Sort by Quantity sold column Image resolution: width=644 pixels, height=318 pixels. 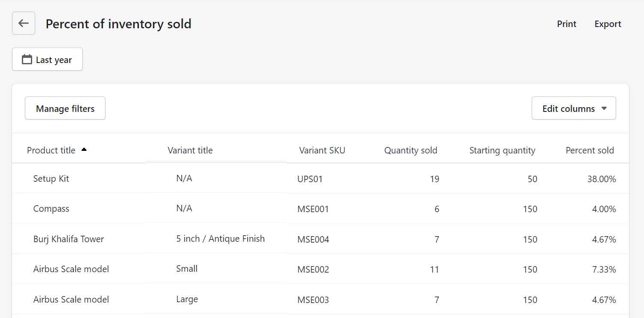tap(411, 150)
